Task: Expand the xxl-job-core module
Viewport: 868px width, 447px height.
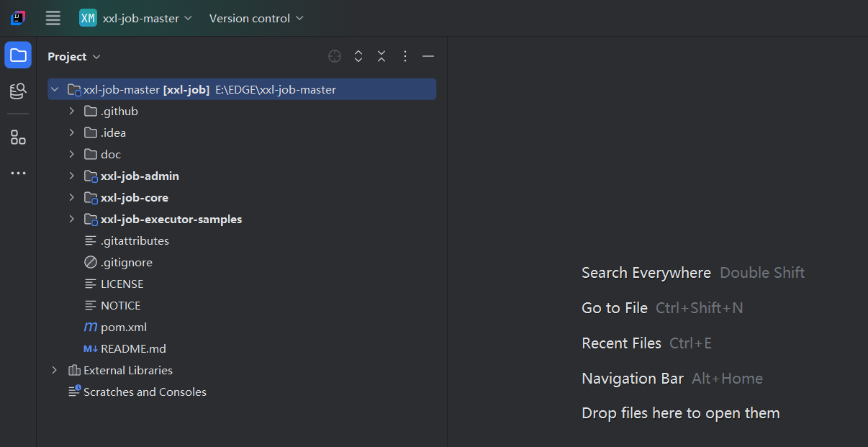Action: [71, 198]
